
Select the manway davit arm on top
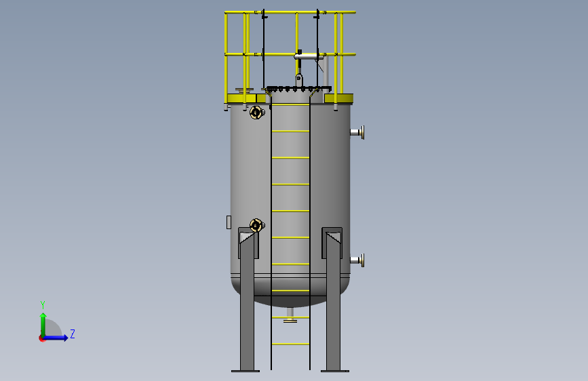coord(311,57)
